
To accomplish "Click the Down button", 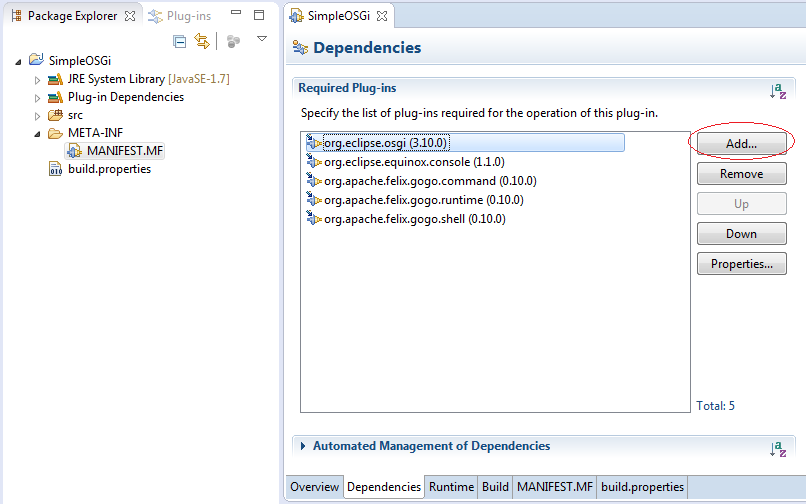I will click(741, 233).
